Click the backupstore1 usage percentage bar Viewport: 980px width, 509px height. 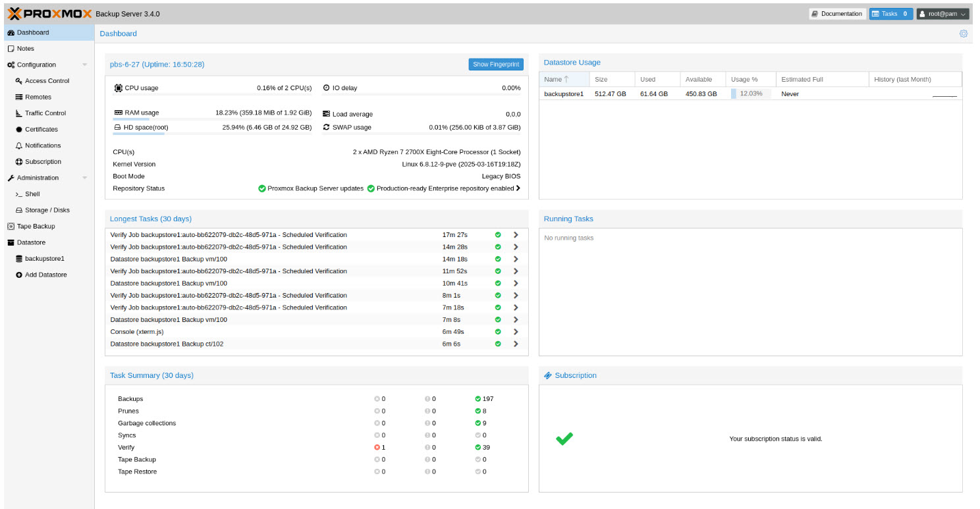[x=750, y=94]
